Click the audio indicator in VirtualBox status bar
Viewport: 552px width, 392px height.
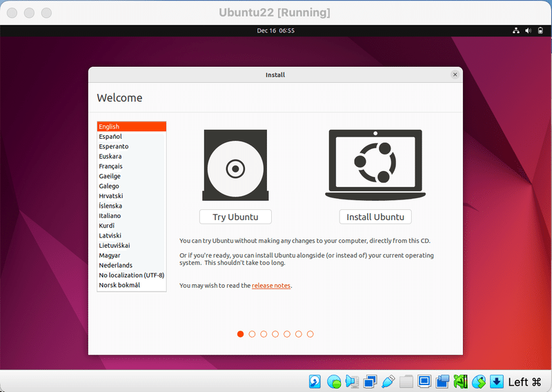click(352, 382)
